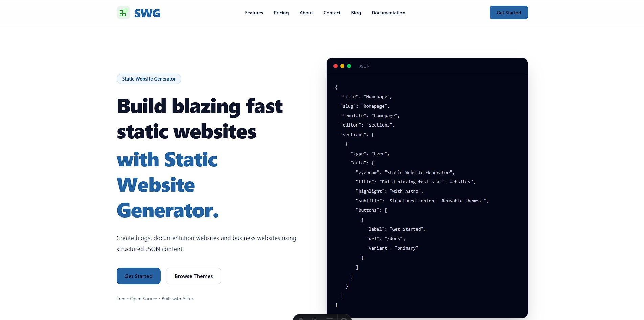Click the code line "template": "homepage"

click(370, 115)
